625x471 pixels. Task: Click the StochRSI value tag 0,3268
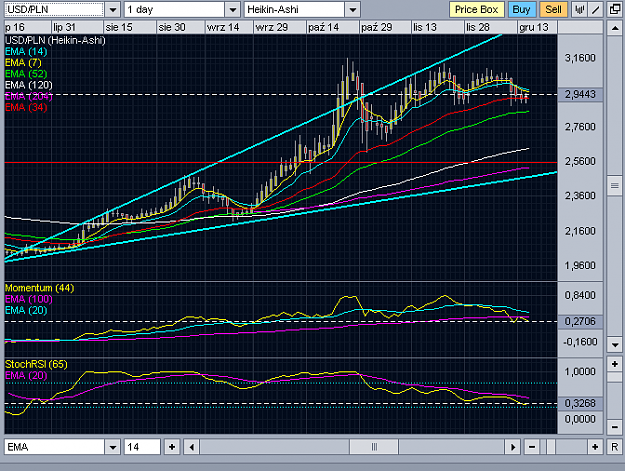click(580, 403)
